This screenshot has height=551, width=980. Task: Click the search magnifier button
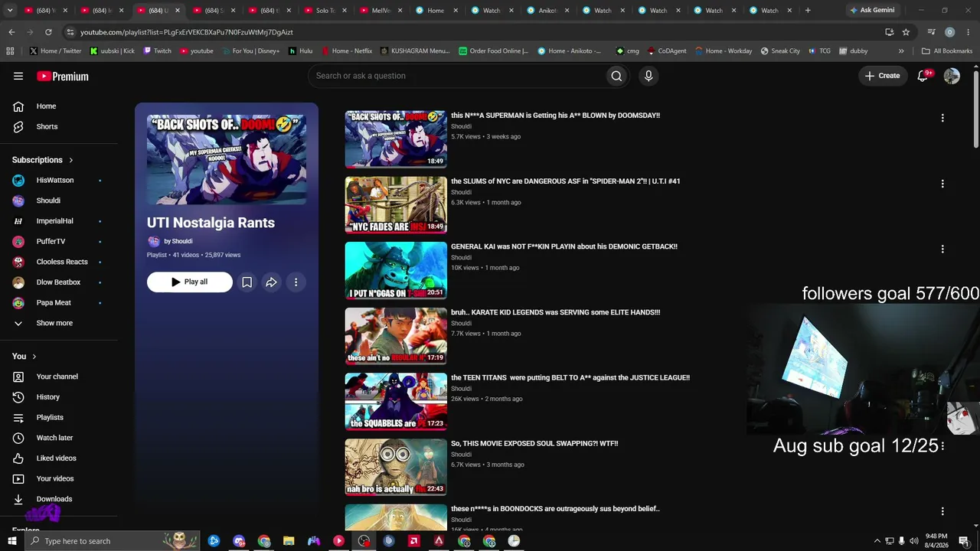click(616, 76)
